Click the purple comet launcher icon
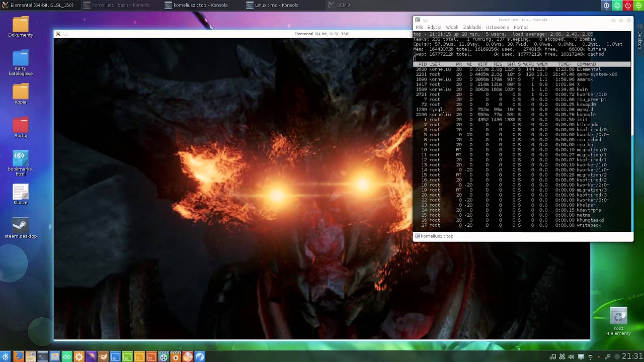 91,357
